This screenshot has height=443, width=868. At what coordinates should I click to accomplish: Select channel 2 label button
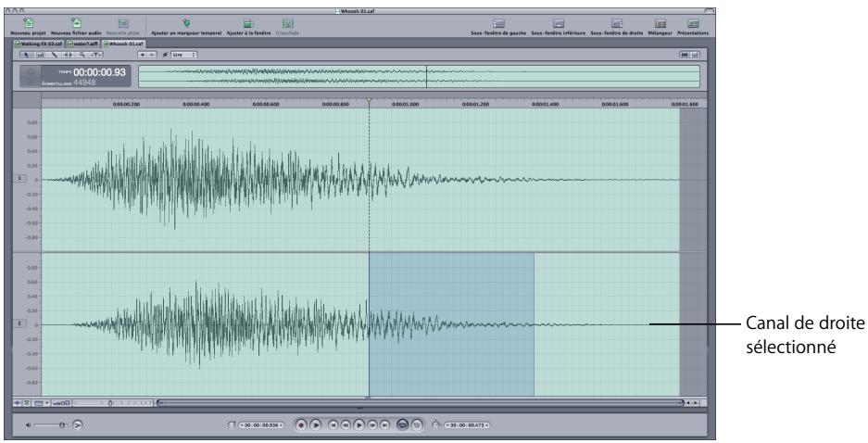[x=20, y=323]
